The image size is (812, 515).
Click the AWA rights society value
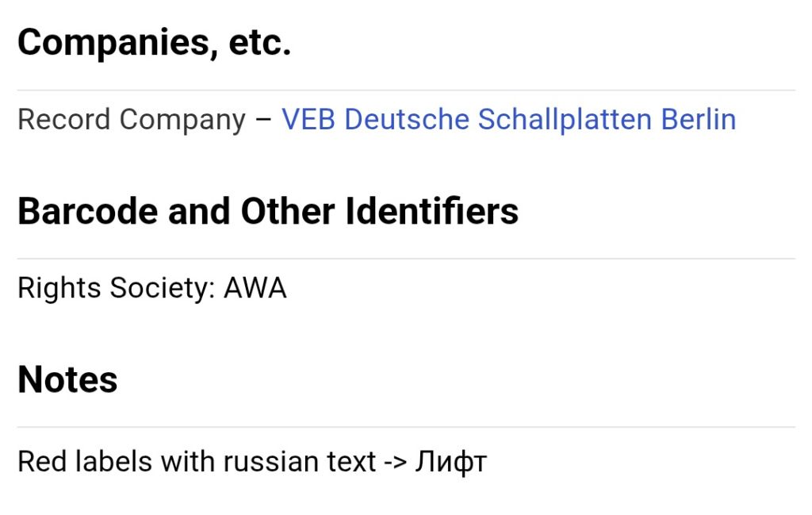tap(255, 288)
